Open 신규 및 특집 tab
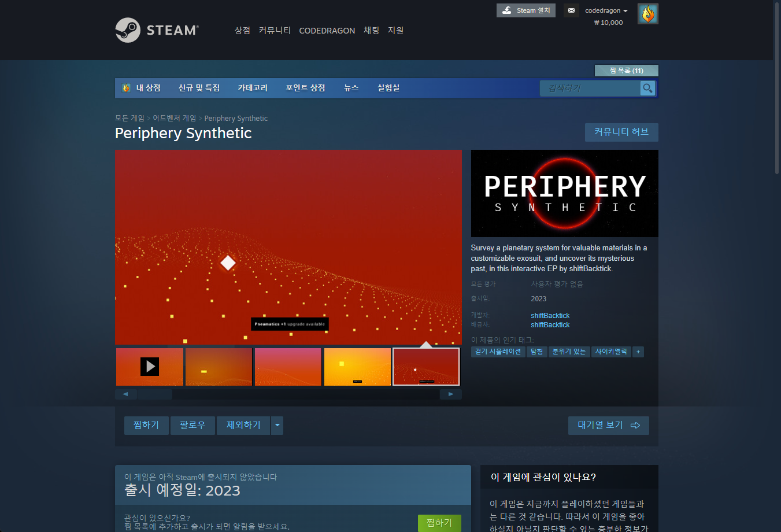The width and height of the screenshot is (781, 532). [199, 88]
